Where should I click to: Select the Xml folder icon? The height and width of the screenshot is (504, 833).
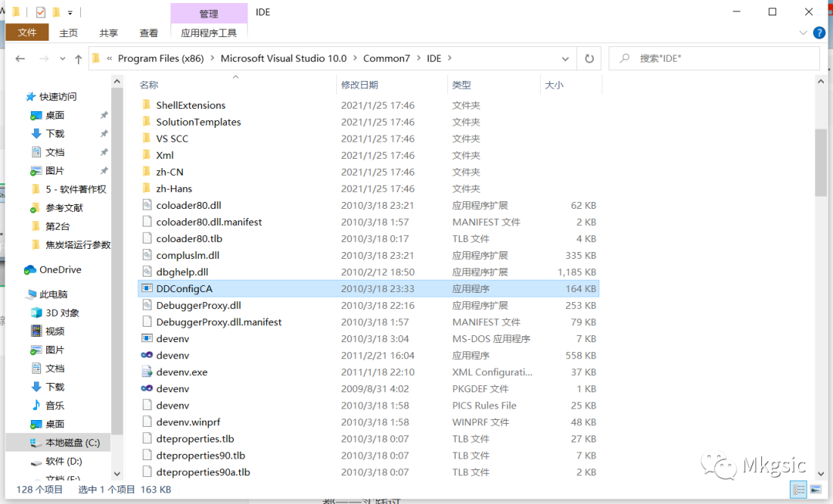[x=147, y=155]
